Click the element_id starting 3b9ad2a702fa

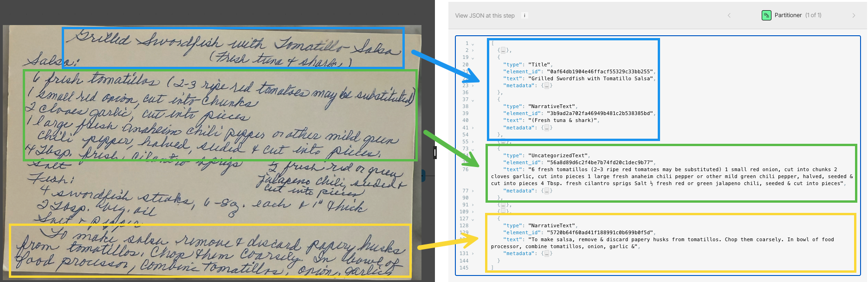(x=599, y=114)
